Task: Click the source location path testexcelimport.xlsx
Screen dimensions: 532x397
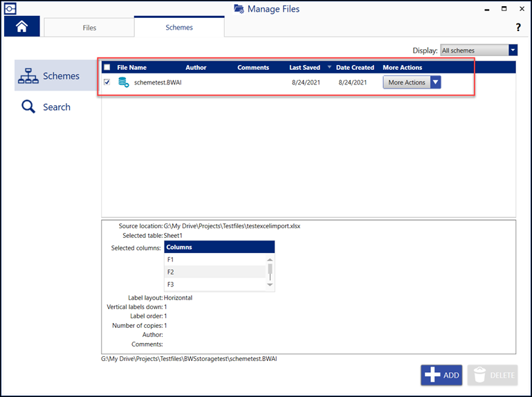Action: pos(232,225)
